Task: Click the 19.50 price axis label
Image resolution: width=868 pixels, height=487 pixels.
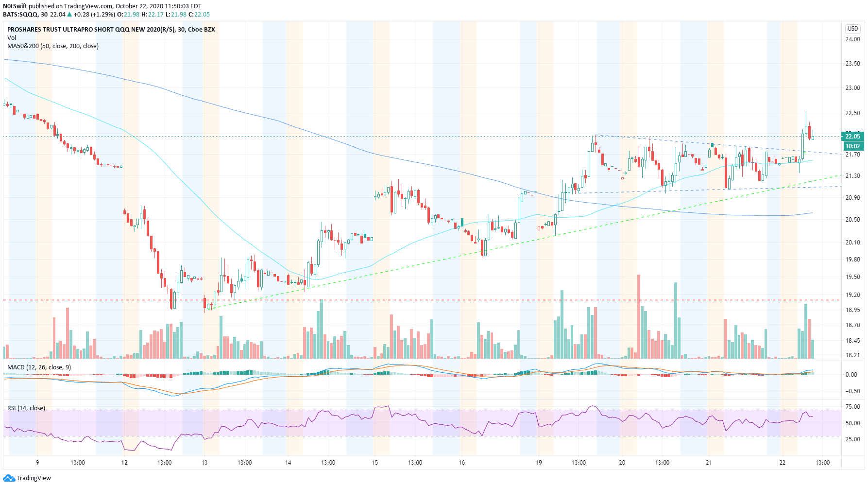Action: tap(853, 277)
